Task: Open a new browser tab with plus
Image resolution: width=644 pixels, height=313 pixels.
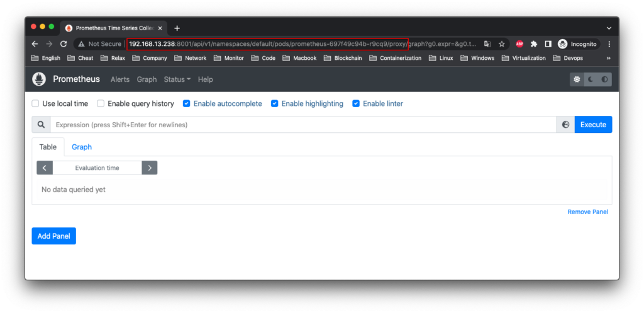Action: (x=177, y=28)
